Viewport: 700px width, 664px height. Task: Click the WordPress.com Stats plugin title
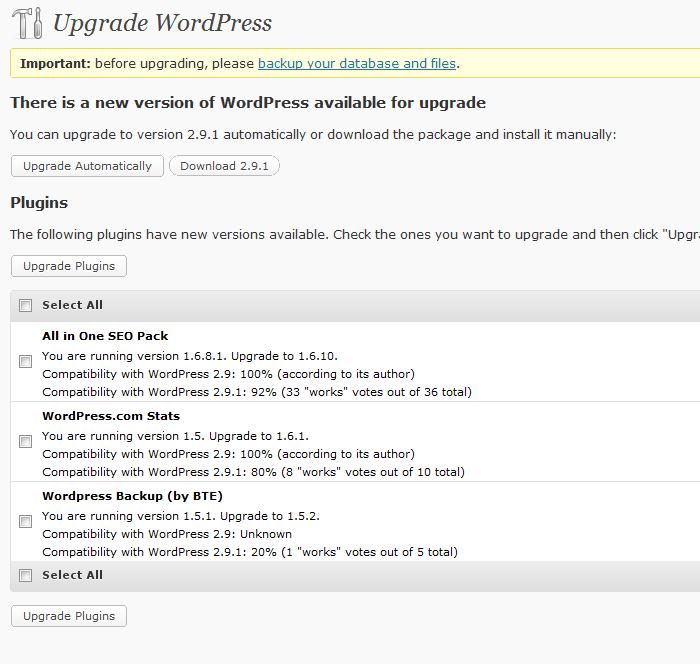(x=111, y=416)
